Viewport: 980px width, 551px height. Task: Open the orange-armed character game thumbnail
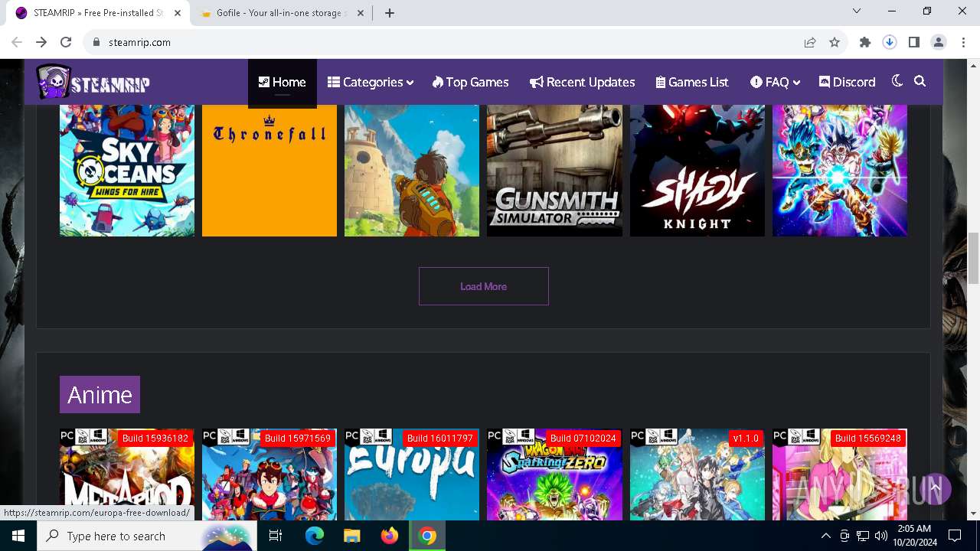click(412, 170)
